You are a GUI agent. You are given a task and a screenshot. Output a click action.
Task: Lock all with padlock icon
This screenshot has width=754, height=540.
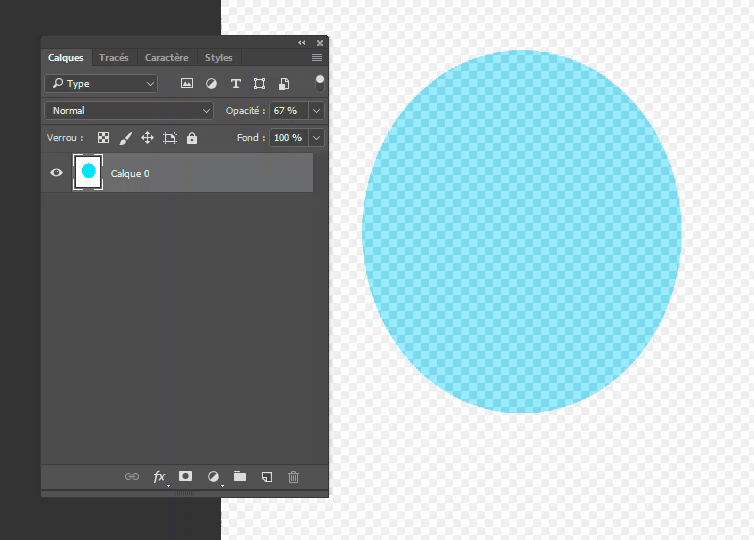click(192, 138)
